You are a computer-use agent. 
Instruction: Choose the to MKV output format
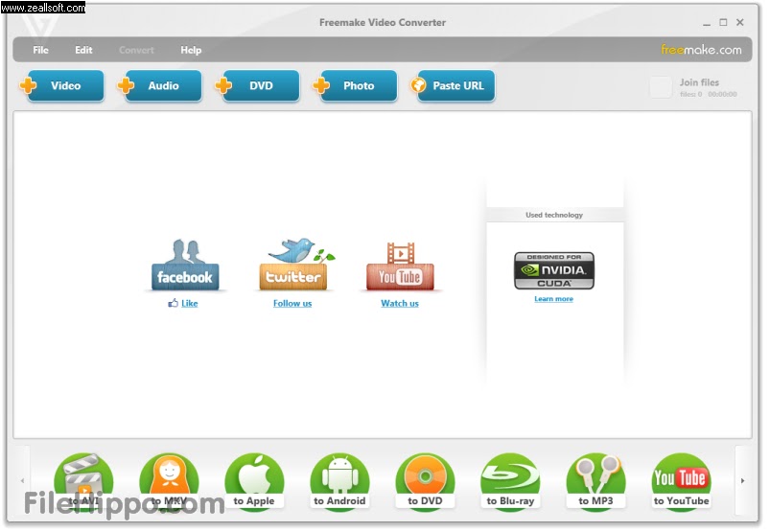(x=169, y=482)
